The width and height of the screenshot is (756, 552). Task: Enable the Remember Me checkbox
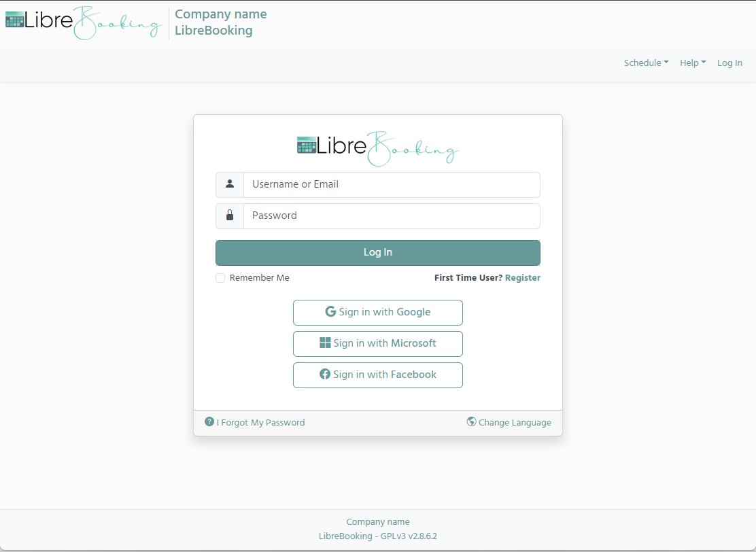pyautogui.click(x=220, y=277)
